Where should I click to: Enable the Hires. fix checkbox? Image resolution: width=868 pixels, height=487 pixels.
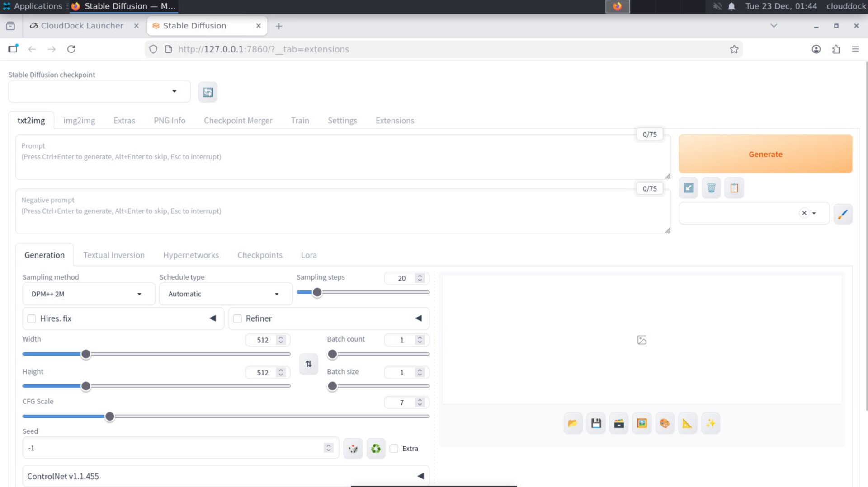[x=31, y=318]
